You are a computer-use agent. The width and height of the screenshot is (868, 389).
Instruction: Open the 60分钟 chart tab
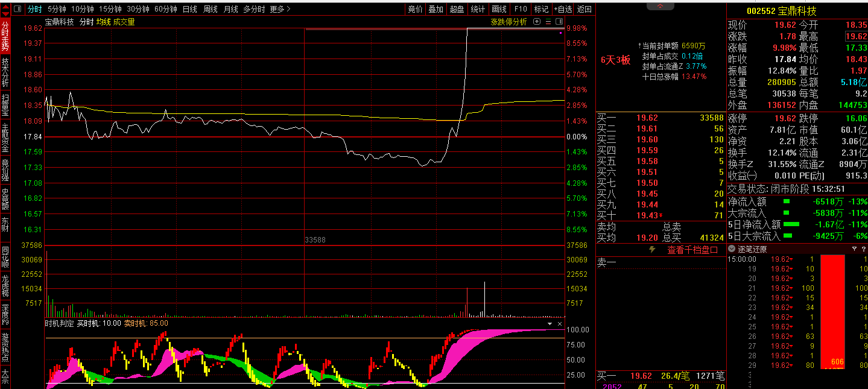click(166, 9)
